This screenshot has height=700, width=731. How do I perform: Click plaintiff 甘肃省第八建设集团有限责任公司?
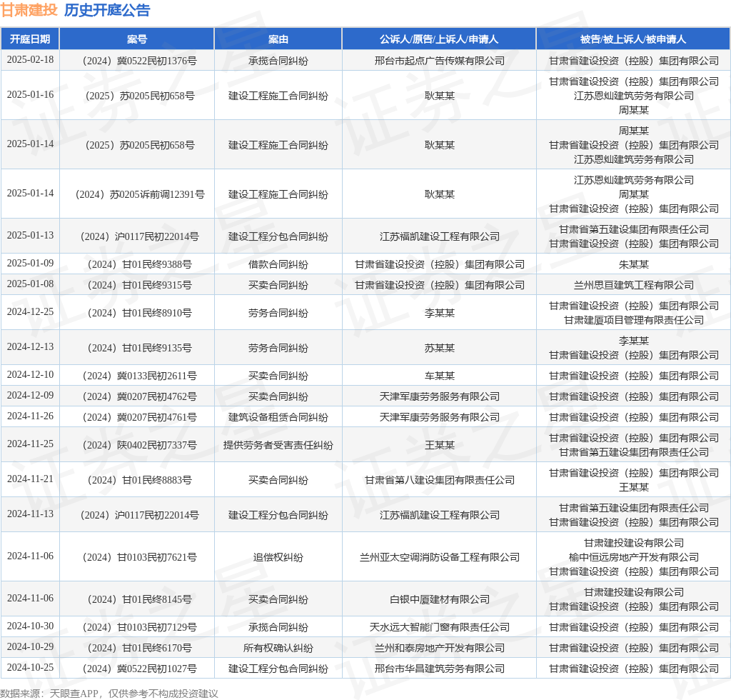[x=439, y=480]
